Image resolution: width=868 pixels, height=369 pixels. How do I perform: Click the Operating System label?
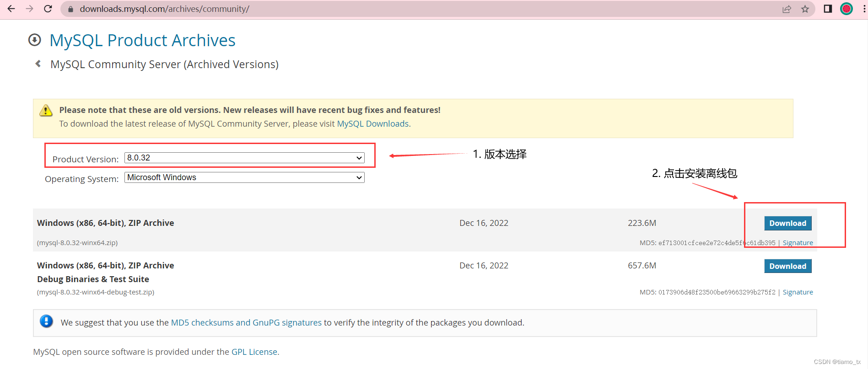click(x=81, y=179)
